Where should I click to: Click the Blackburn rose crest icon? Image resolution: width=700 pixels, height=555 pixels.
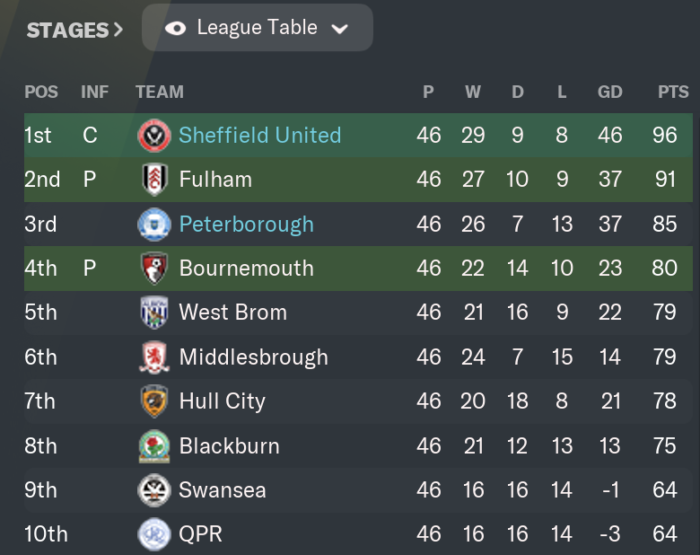[154, 446]
